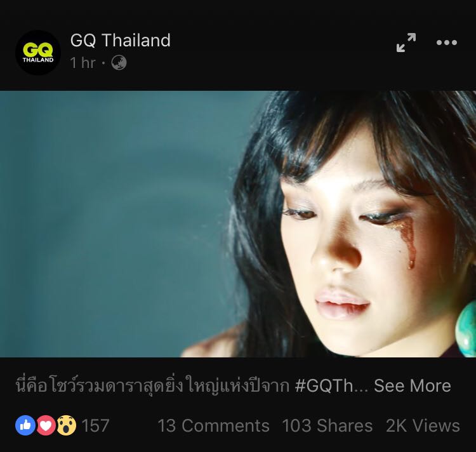Open the GQ Thailand logo avatar
476x452 pixels.
click(38, 53)
